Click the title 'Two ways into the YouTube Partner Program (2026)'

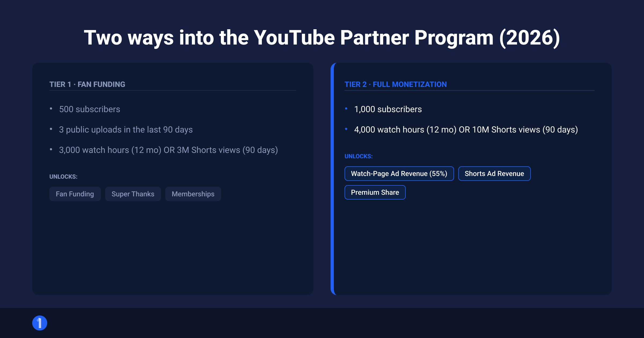pyautogui.click(x=322, y=38)
